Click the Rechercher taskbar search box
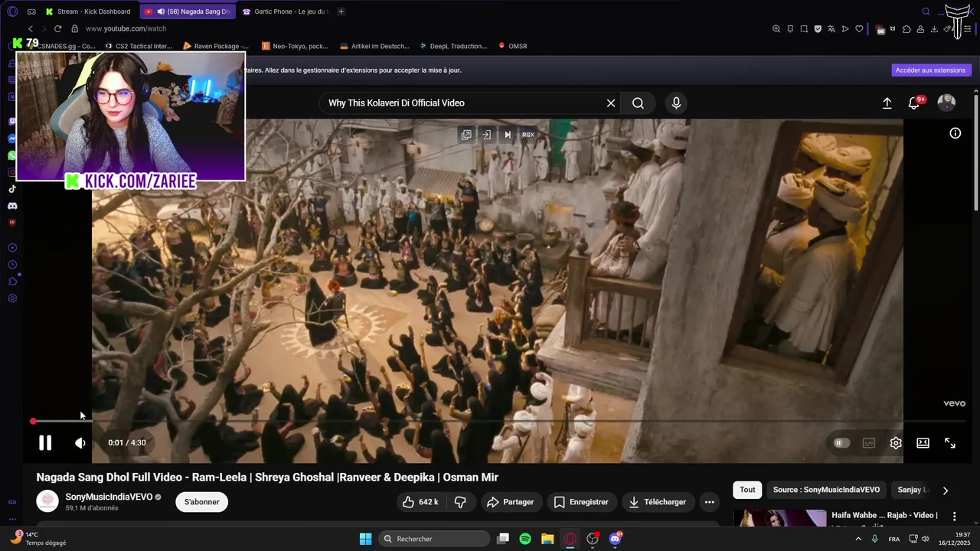Screen dimensions: 980x551 click(435, 539)
